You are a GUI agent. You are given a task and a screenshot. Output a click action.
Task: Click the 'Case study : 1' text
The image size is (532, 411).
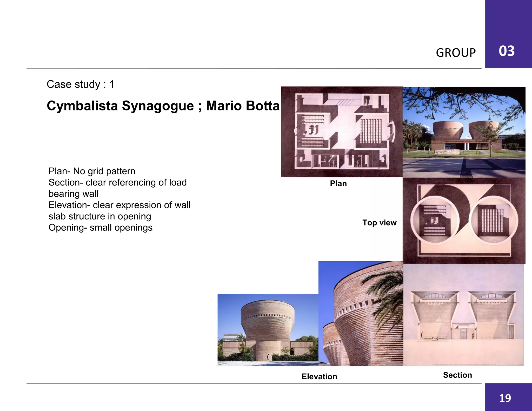[x=81, y=84]
